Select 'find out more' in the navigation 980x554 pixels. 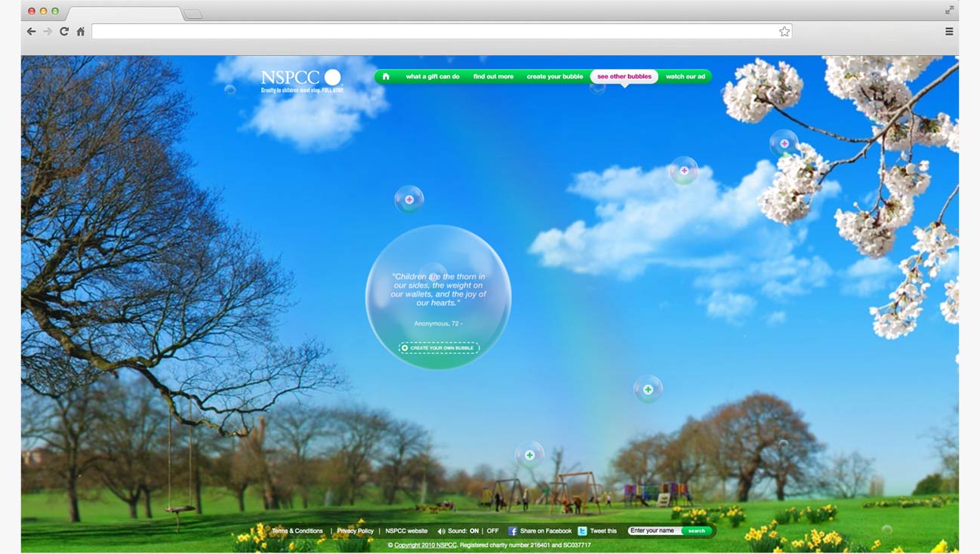click(x=493, y=77)
